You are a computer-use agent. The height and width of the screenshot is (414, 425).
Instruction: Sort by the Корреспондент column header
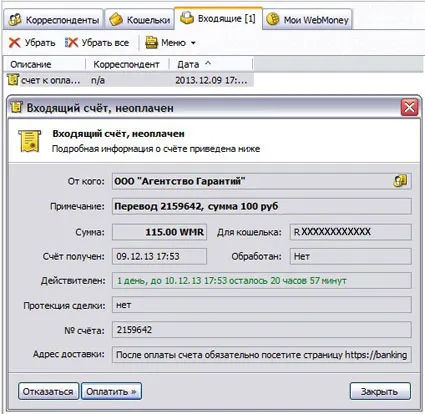[127, 64]
